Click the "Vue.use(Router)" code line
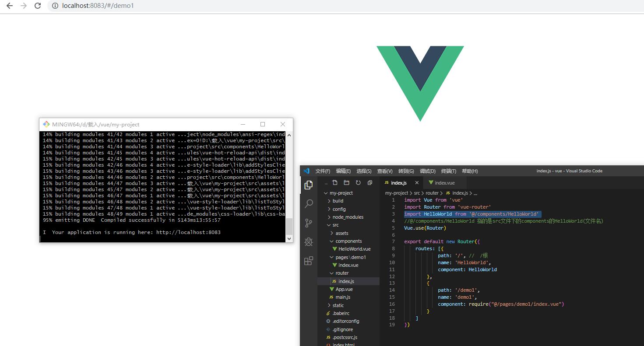The width and height of the screenshot is (644, 346). [425, 228]
